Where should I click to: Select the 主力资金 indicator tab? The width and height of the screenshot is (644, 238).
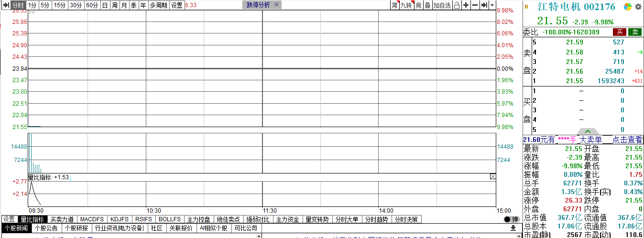pyautogui.click(x=287, y=219)
